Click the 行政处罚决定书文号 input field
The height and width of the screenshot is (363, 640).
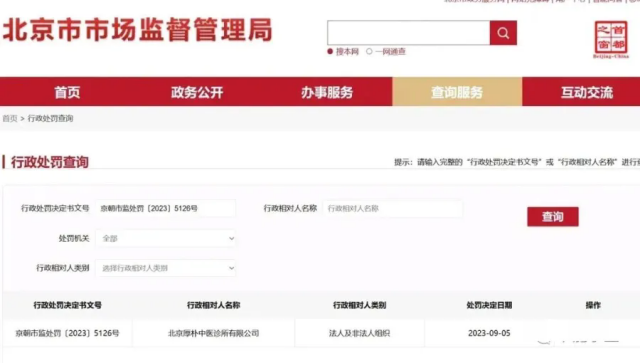pos(166,208)
